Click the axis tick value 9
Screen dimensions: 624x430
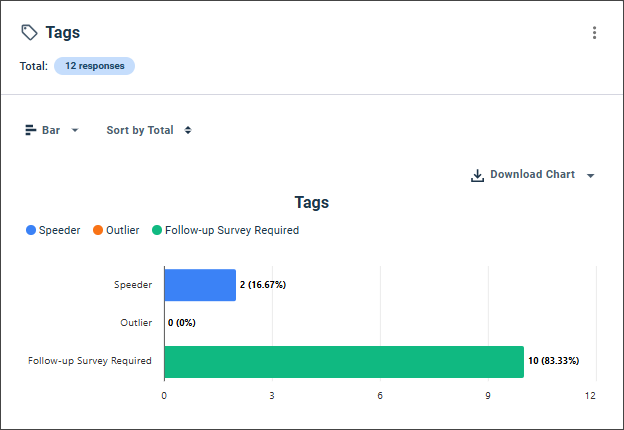tap(488, 395)
